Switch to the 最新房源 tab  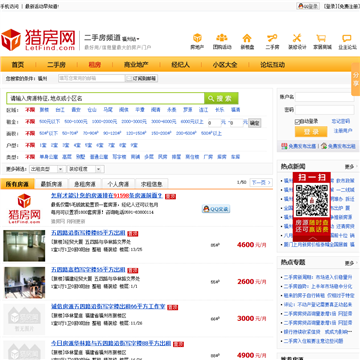point(51,184)
